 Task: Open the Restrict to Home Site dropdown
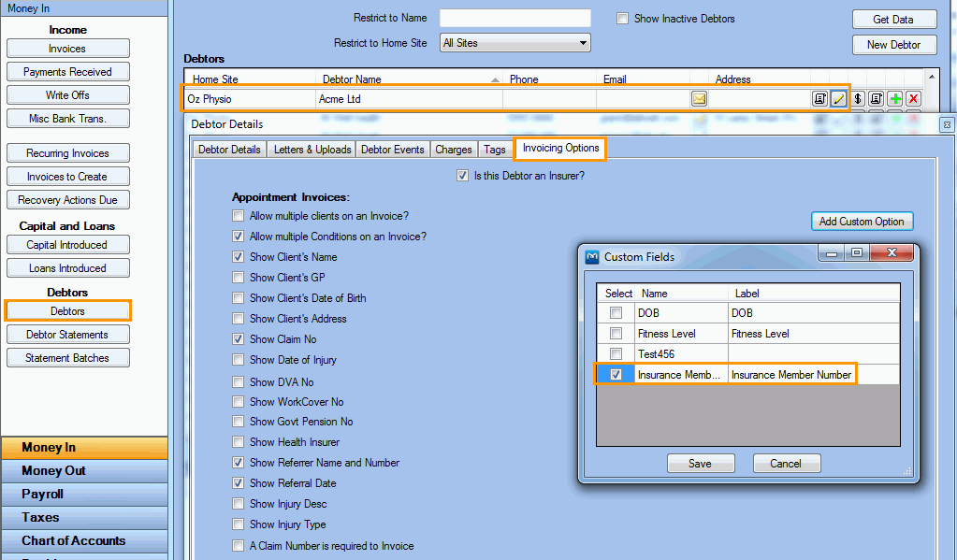[583, 43]
